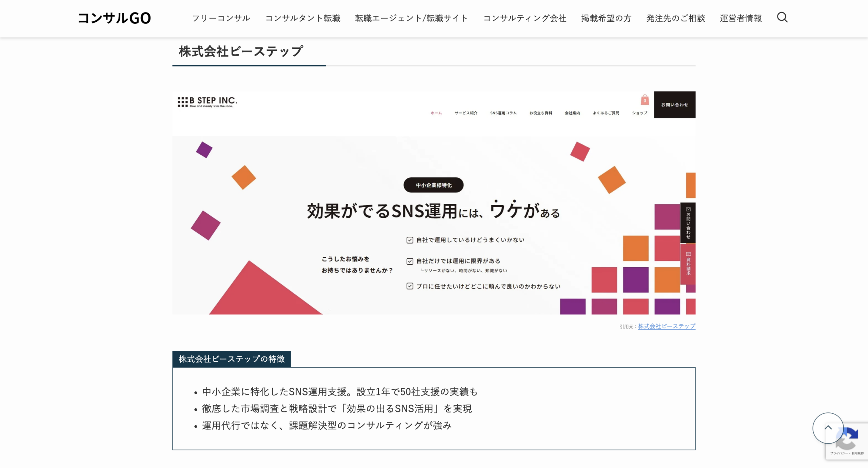
Task: Click bullet 中小企業に特化したSNS運用支援
Action: tap(340, 392)
